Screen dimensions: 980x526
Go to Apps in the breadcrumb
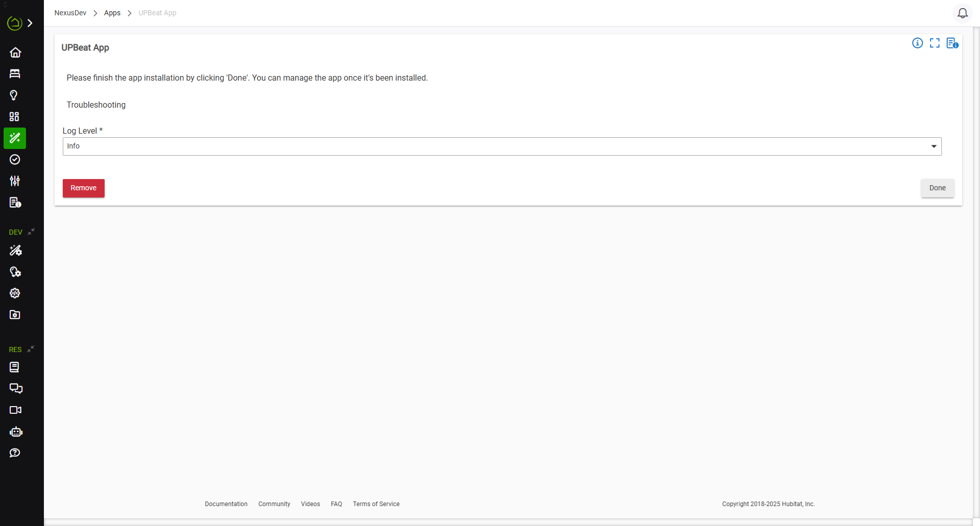click(112, 13)
